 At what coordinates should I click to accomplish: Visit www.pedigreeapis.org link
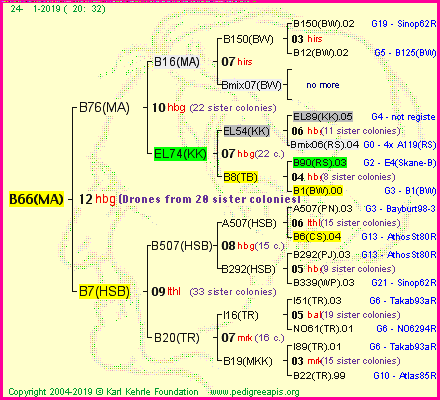[255, 392]
